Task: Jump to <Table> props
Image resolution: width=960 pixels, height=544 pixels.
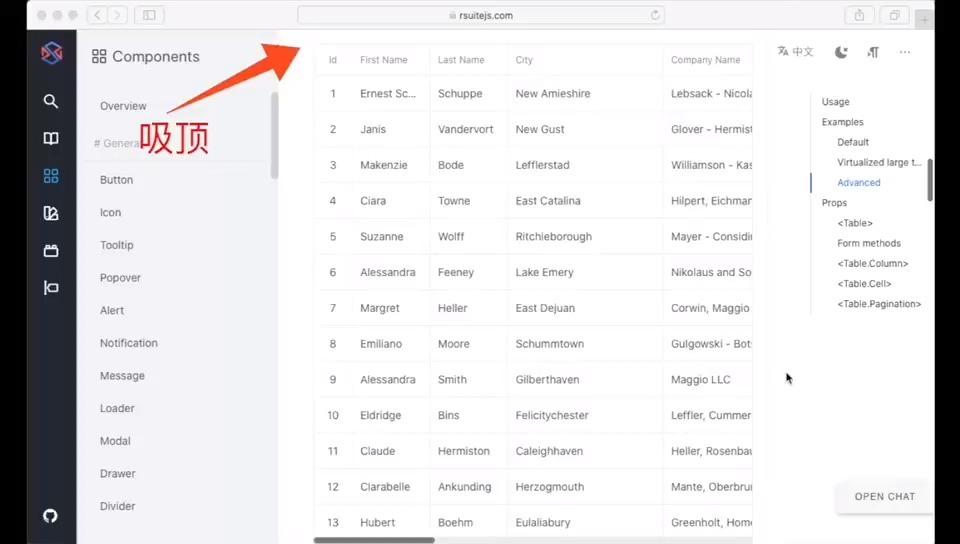Action: (855, 223)
